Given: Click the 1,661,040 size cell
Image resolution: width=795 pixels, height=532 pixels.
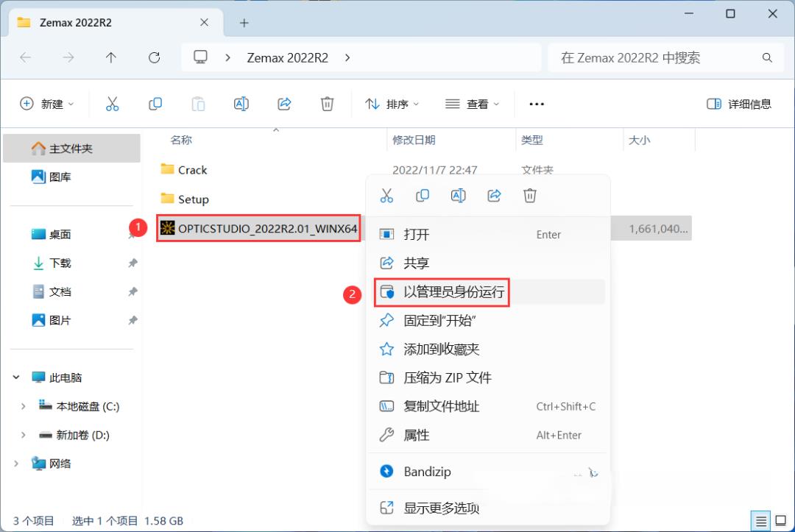Looking at the screenshot, I should coord(658,229).
